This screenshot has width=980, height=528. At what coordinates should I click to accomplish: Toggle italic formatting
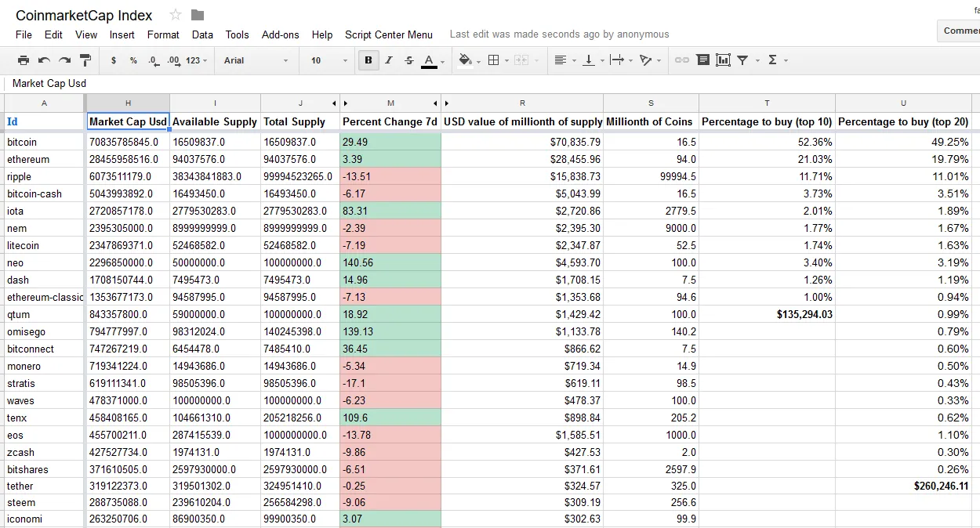388,60
